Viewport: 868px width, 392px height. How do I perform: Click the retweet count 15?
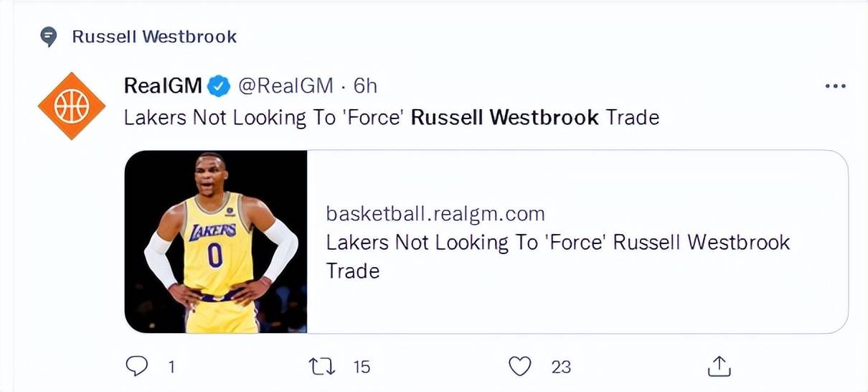pyautogui.click(x=362, y=367)
